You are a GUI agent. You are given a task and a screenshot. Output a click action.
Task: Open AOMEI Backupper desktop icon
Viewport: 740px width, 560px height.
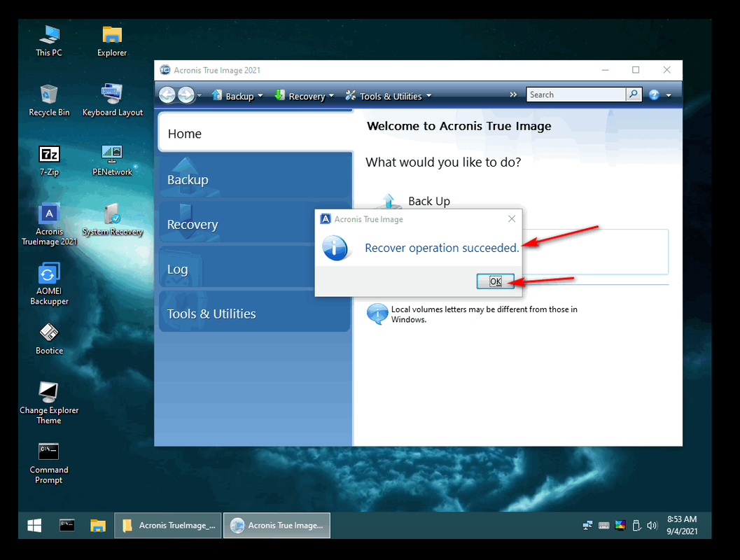click(49, 284)
